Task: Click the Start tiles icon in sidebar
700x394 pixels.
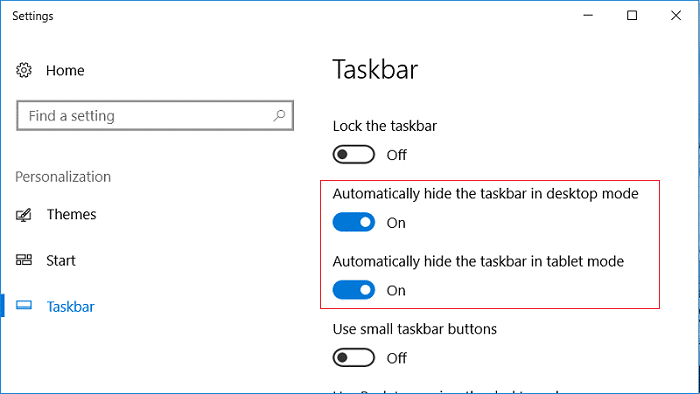Action: [24, 260]
